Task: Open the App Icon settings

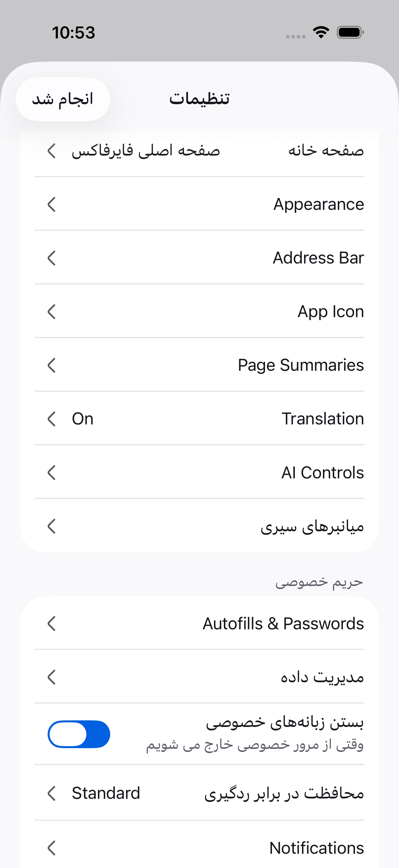Action: 199,311
